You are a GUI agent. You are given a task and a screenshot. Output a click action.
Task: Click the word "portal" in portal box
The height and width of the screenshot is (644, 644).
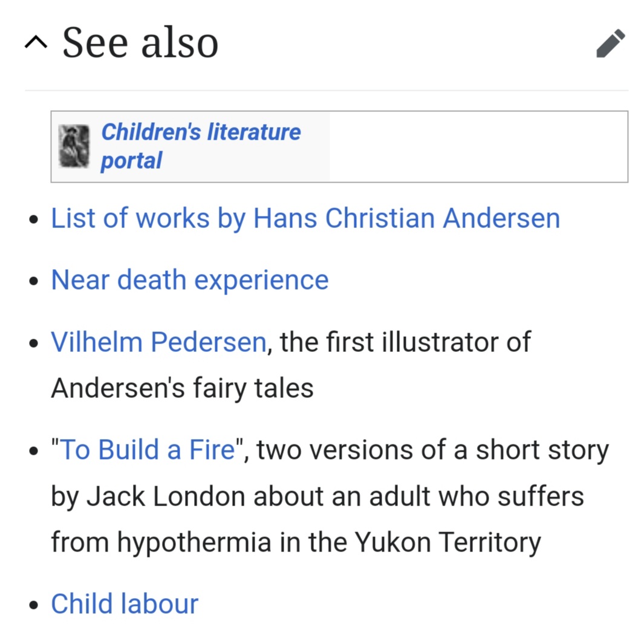pos(131,161)
